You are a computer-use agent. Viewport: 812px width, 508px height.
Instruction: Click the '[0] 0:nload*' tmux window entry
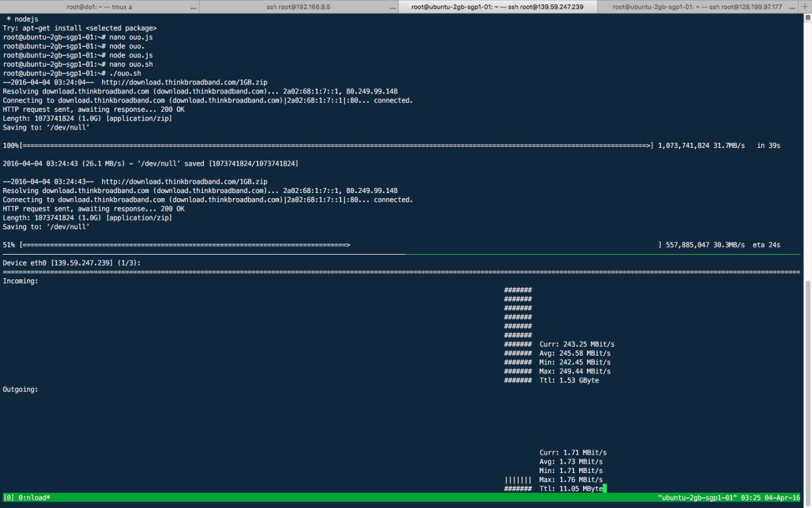27,498
